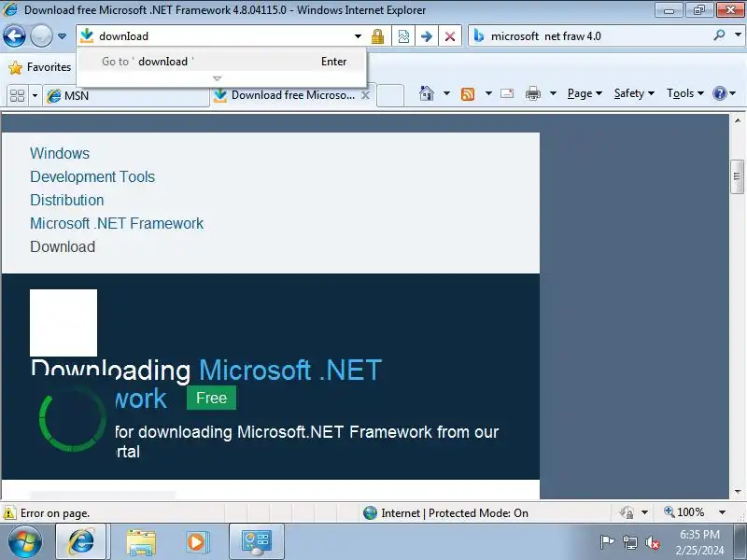
Task: Open the Distribution link
Action: [x=66, y=200]
